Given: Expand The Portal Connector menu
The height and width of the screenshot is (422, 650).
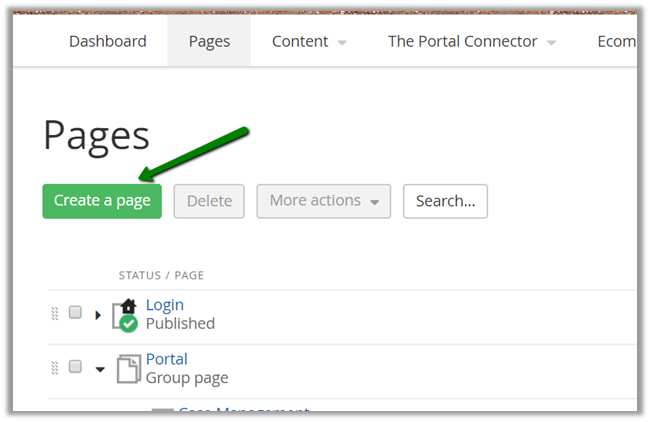Looking at the screenshot, I should (471, 41).
